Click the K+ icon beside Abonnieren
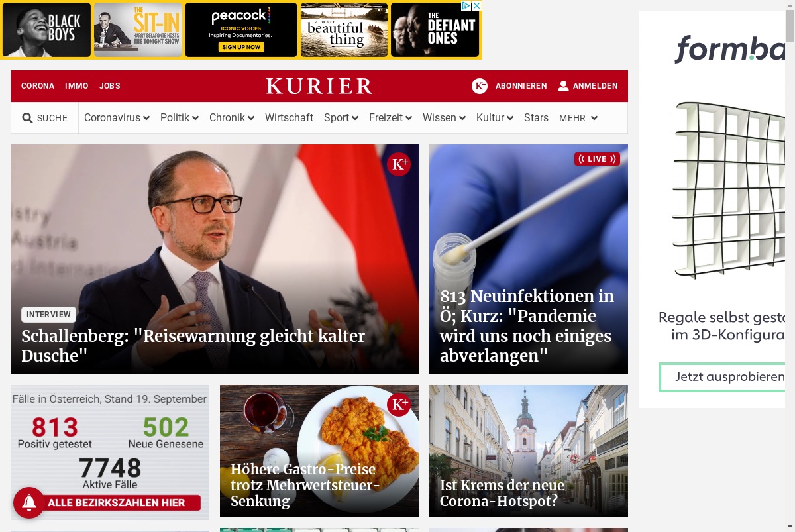 point(480,86)
